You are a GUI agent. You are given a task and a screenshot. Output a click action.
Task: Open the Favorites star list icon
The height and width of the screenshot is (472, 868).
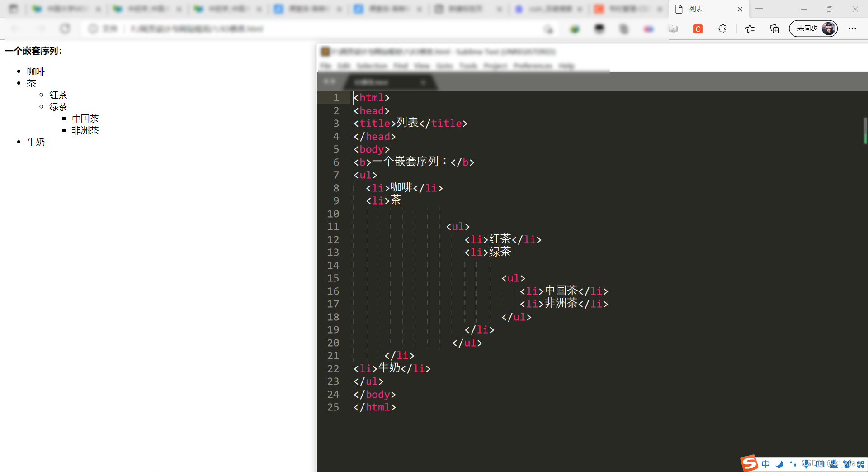click(x=750, y=29)
